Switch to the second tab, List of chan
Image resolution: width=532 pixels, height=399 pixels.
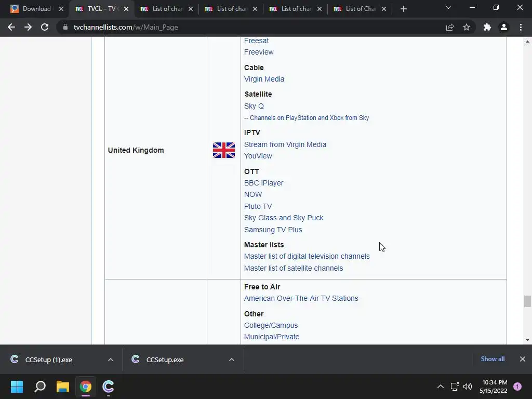[166, 9]
